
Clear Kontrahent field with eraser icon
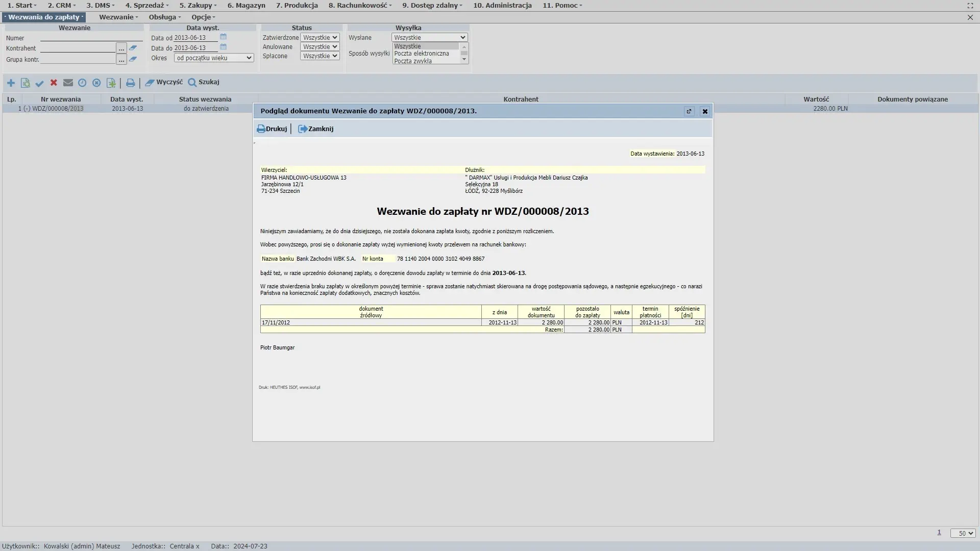(133, 48)
